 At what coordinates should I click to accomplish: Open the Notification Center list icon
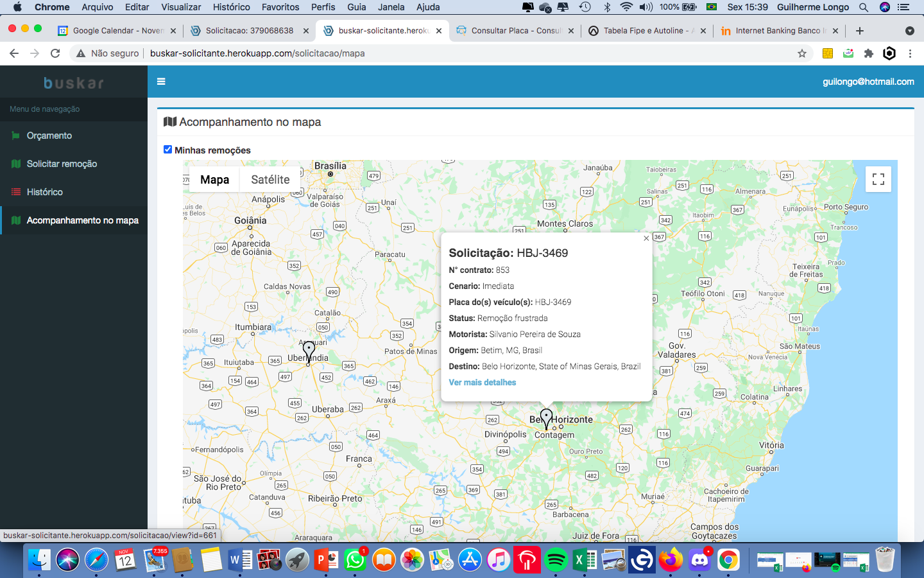click(904, 7)
